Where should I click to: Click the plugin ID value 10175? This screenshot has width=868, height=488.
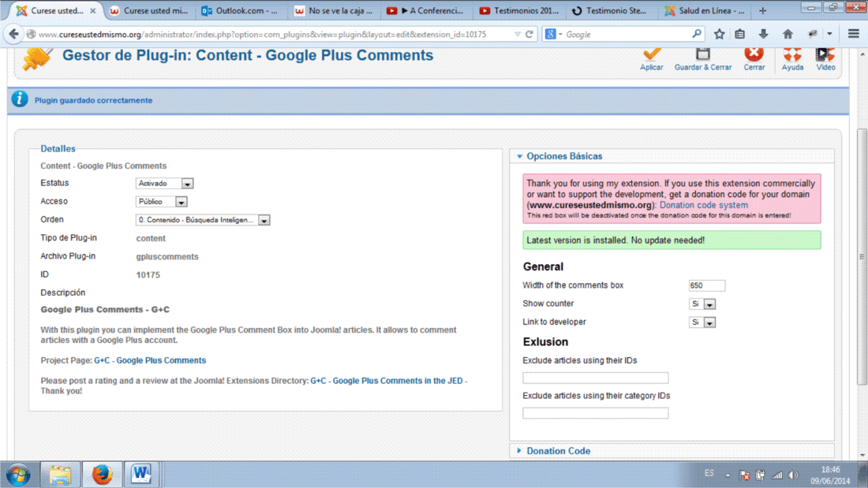tap(148, 275)
